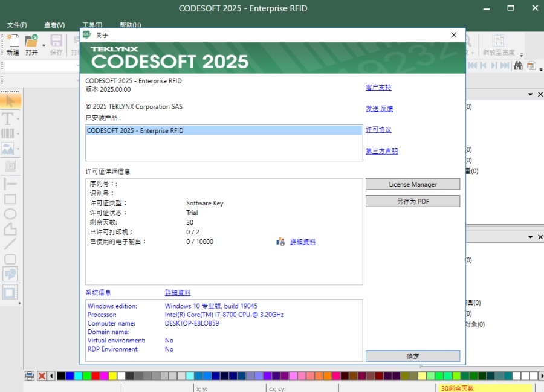Select the frame tool at bottom of toolbox
Viewport: 544px width, 392px height.
[10, 292]
